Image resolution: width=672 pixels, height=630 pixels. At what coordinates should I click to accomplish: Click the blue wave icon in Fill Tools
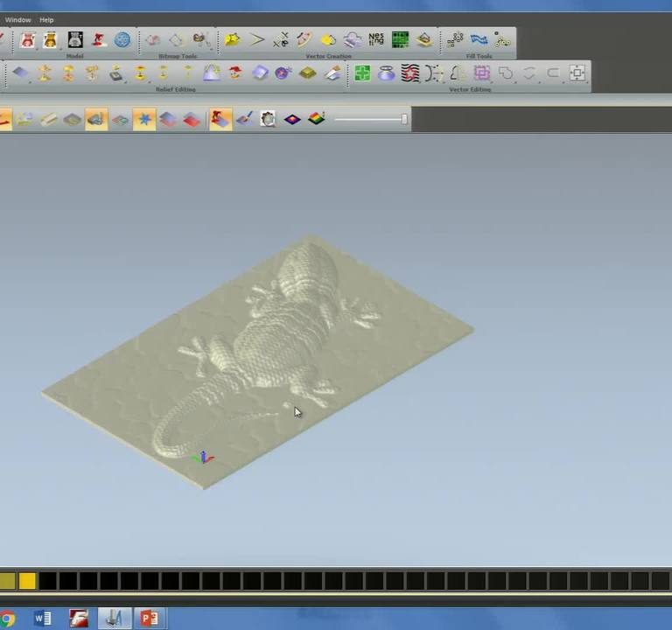pos(479,39)
